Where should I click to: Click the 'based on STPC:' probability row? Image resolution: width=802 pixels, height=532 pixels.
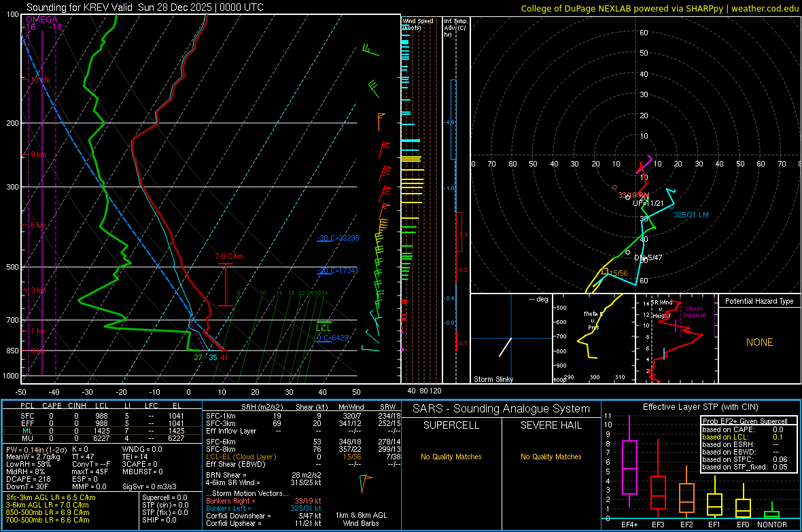[x=745, y=459]
